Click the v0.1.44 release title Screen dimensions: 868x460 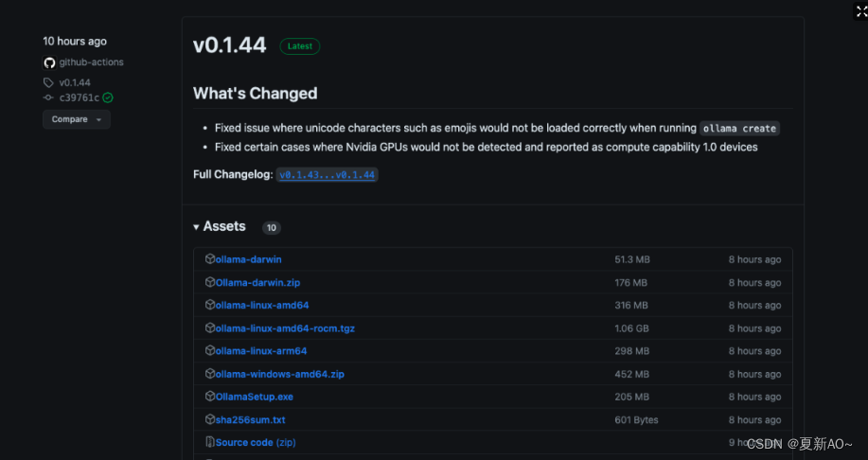tap(230, 45)
